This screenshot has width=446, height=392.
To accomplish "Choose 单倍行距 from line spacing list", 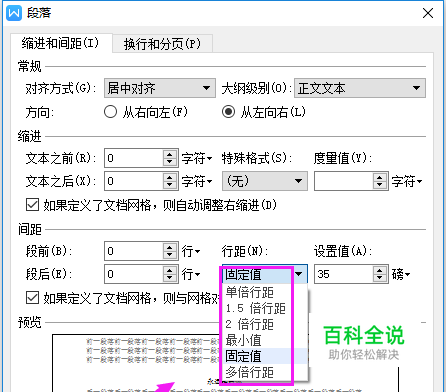I will coord(265,292).
